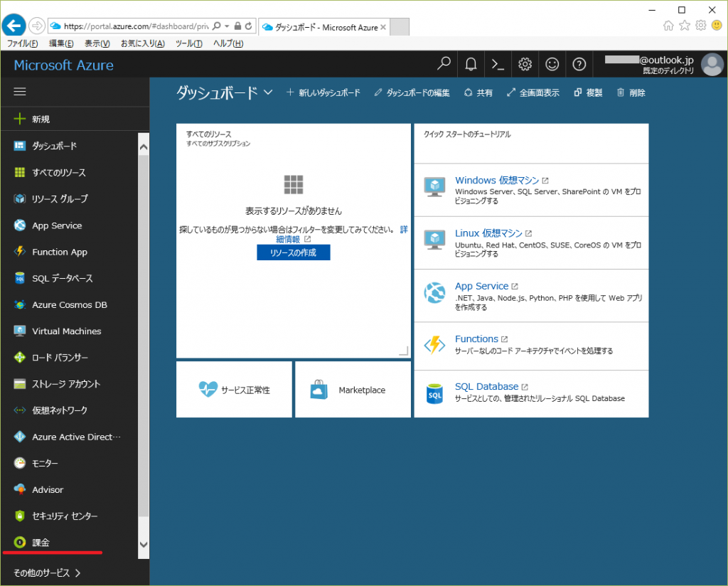Open the 表示(V) menu
The image size is (728, 586).
click(97, 43)
